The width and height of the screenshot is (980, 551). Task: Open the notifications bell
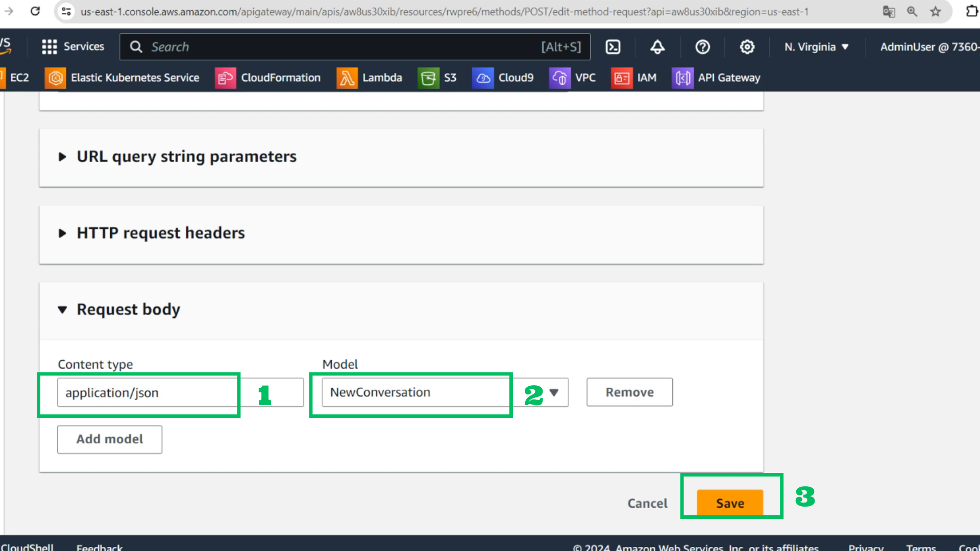pyautogui.click(x=657, y=47)
